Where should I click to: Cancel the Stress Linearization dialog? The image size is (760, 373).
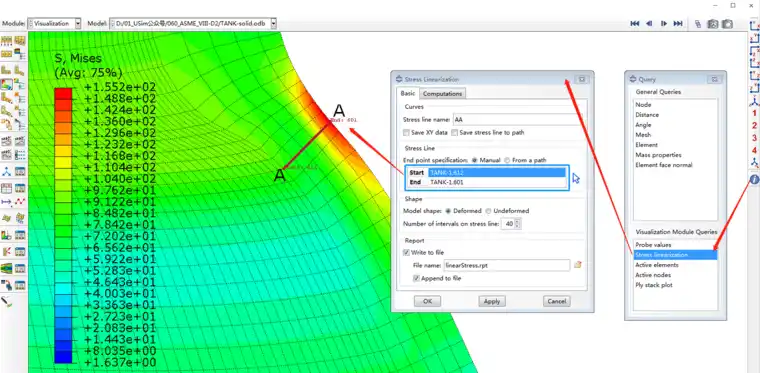click(556, 301)
